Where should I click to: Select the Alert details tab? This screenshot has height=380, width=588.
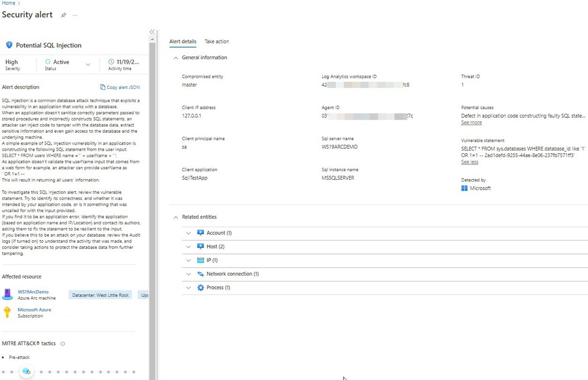point(183,41)
